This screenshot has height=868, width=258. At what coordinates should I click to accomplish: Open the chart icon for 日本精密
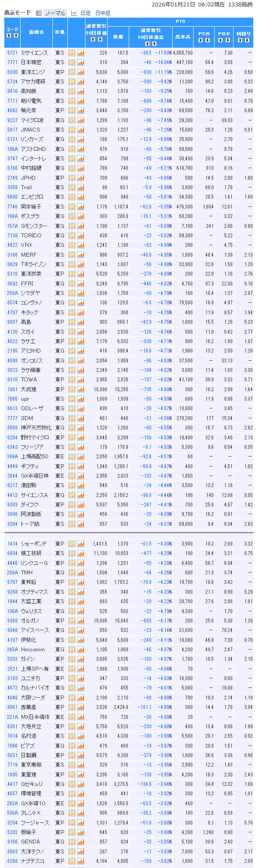[81, 62]
